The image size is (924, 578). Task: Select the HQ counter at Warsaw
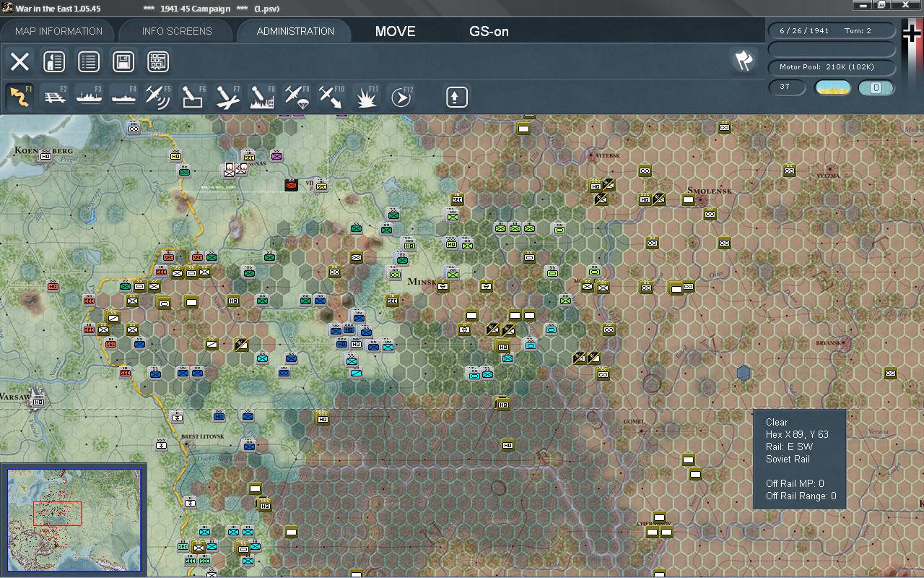(x=38, y=401)
